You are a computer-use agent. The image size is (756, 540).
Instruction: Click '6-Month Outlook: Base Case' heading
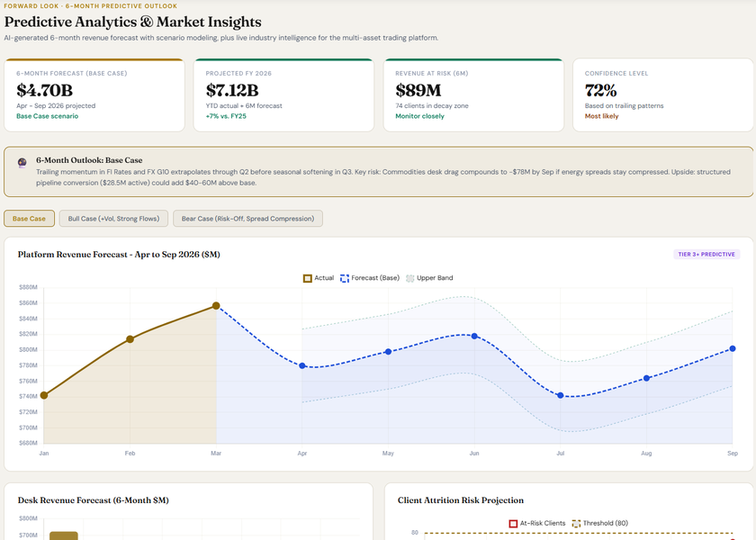89,160
